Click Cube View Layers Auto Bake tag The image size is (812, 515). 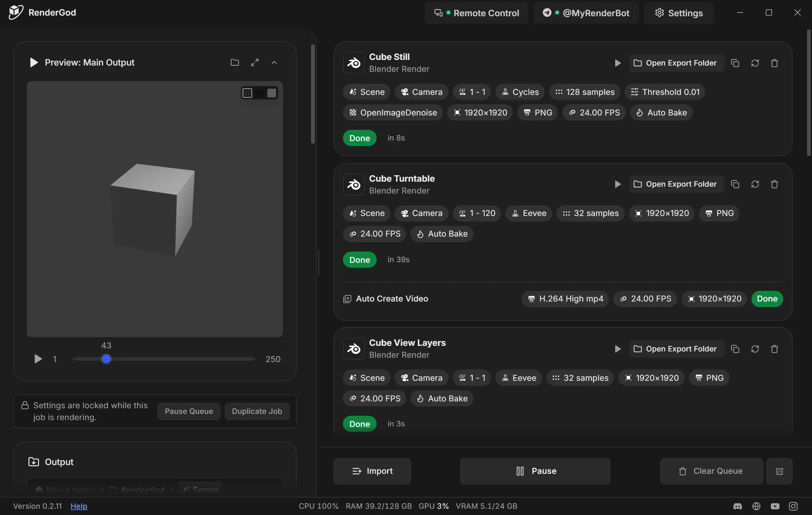tap(442, 398)
